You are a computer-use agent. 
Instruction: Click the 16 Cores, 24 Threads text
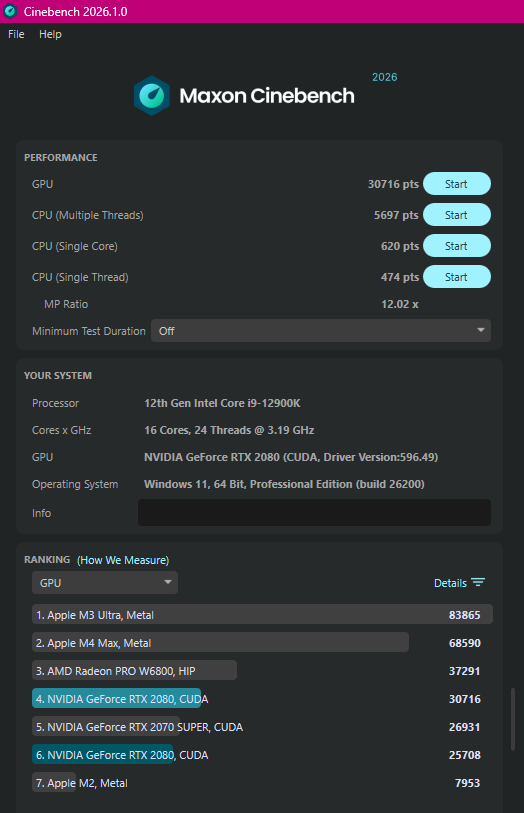(x=229, y=430)
